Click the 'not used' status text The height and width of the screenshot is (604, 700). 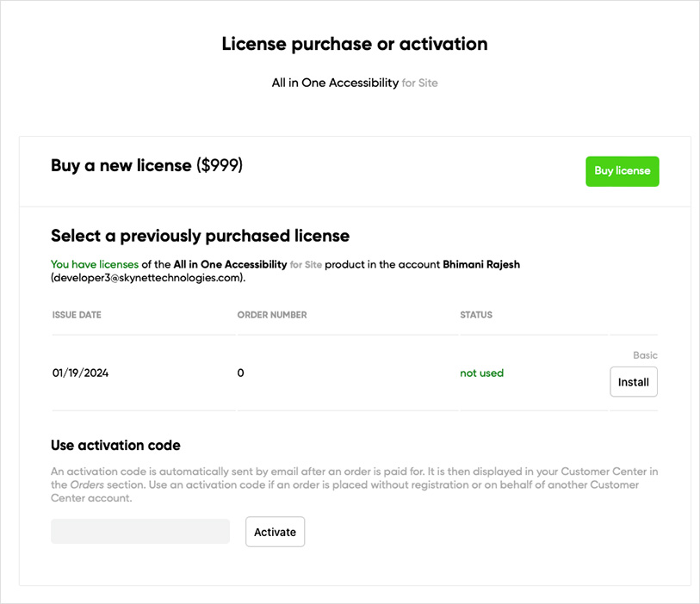pos(481,373)
